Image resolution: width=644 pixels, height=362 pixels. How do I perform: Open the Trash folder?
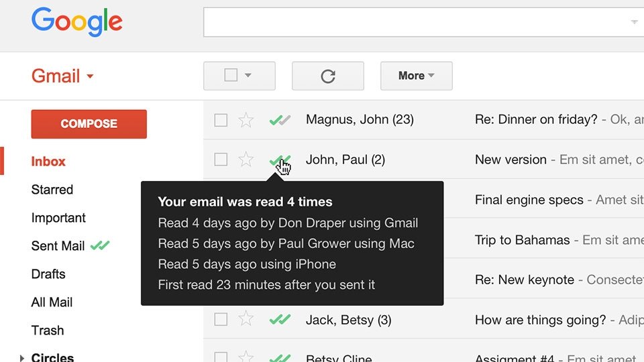click(x=48, y=330)
